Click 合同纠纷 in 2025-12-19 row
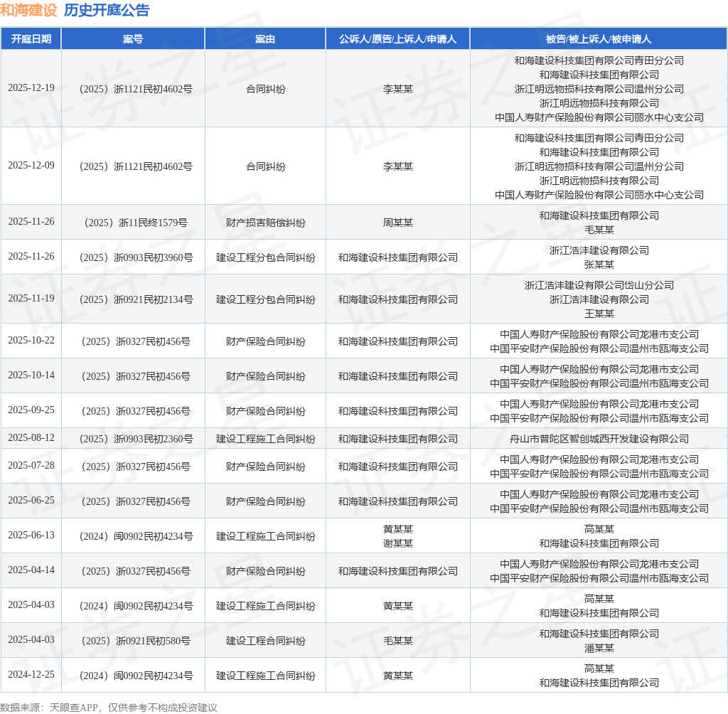 tap(266, 89)
